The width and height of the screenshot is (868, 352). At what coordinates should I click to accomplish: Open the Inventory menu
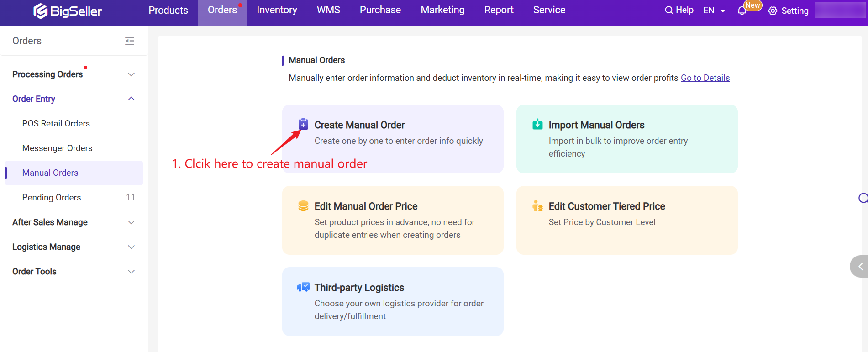(x=277, y=10)
